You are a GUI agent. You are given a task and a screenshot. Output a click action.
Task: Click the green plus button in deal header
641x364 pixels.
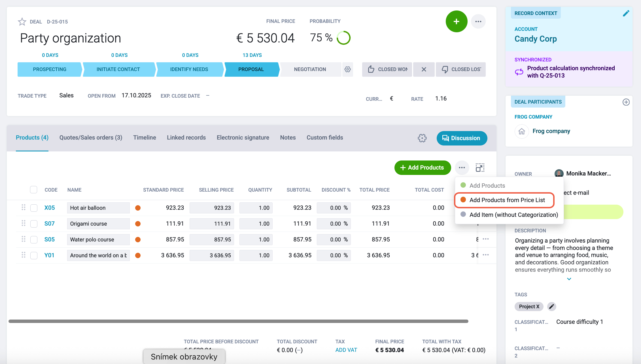[x=456, y=22]
